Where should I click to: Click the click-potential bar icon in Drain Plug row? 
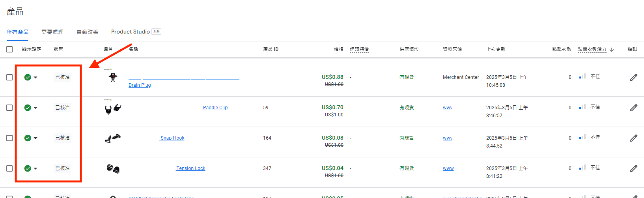point(582,77)
